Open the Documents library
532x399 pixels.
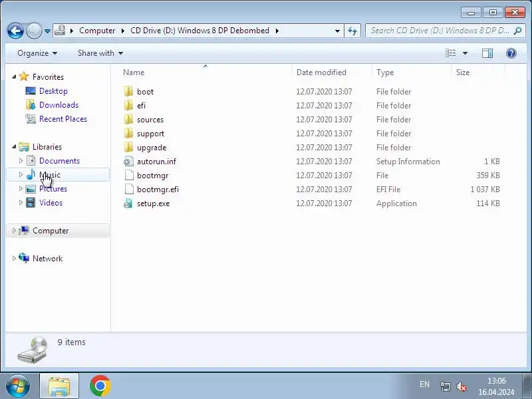point(59,161)
